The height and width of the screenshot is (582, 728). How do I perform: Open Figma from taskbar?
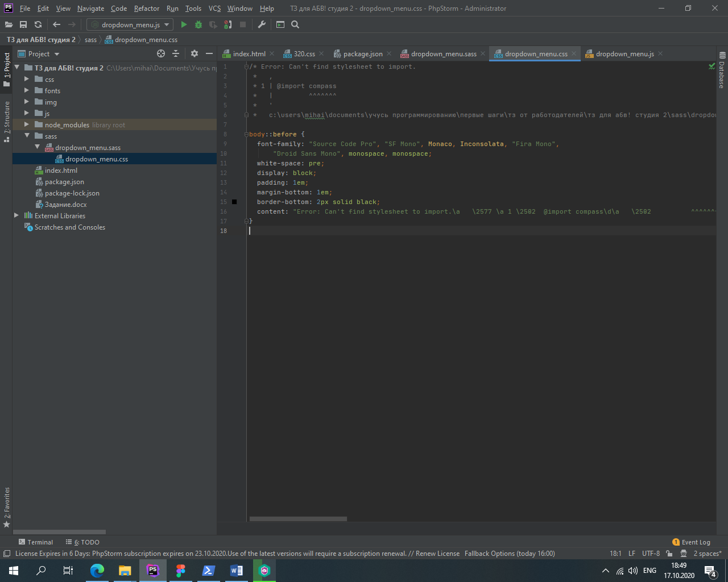(181, 571)
